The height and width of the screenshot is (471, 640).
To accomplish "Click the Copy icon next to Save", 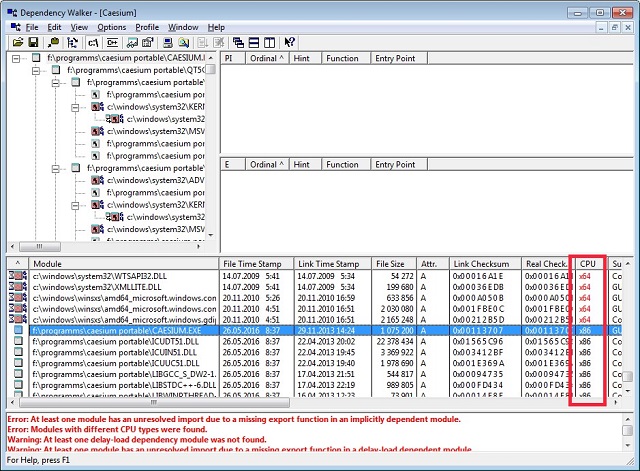I will pos(53,42).
